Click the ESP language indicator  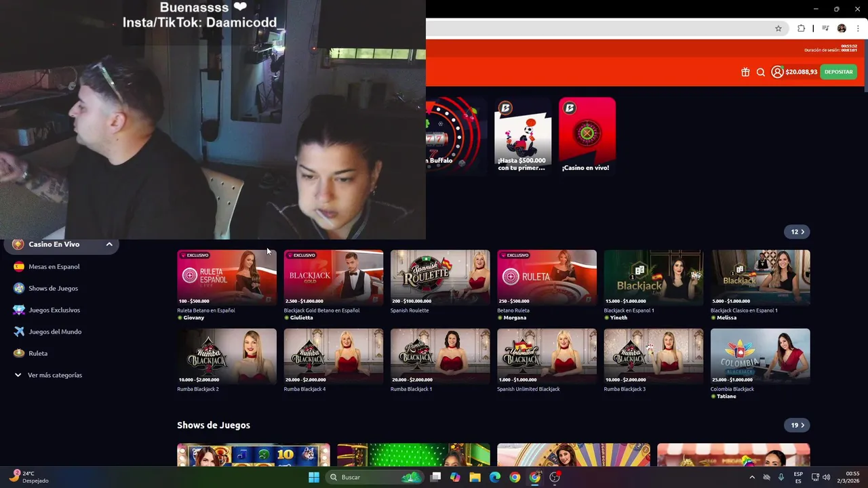798,477
